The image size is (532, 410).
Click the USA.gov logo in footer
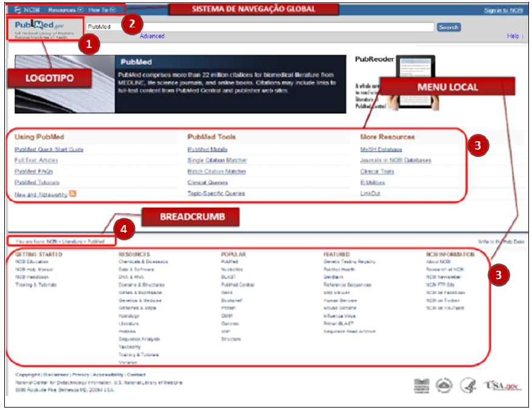tap(501, 385)
